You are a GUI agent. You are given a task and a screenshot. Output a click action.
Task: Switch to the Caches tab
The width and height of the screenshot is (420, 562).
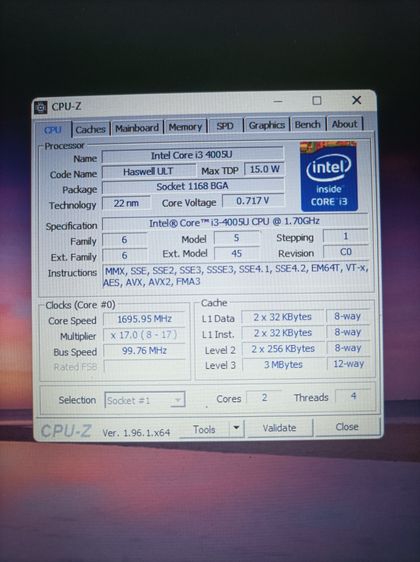tap(90, 129)
